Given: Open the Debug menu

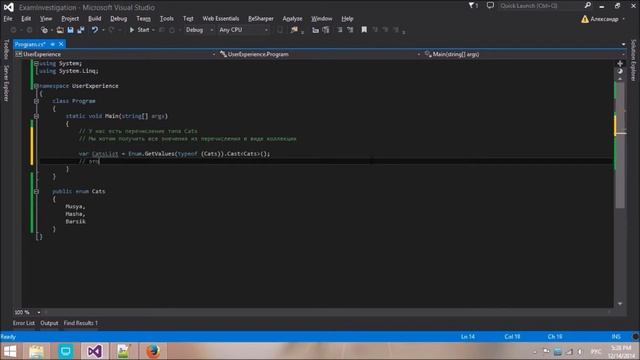Looking at the screenshot, I should [118, 19].
